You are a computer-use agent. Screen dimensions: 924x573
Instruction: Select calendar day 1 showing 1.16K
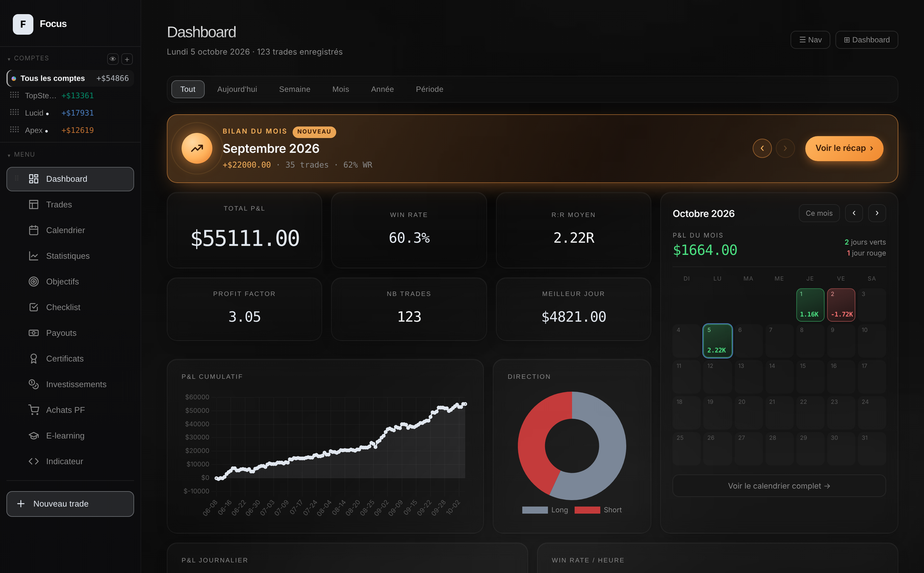click(x=810, y=305)
